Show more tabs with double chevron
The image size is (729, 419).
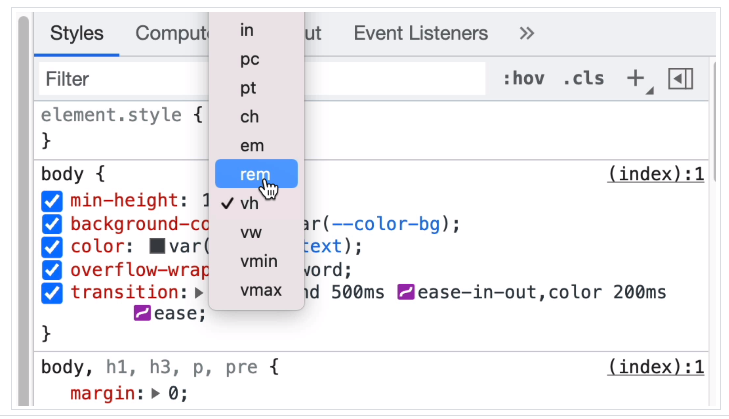click(x=527, y=34)
